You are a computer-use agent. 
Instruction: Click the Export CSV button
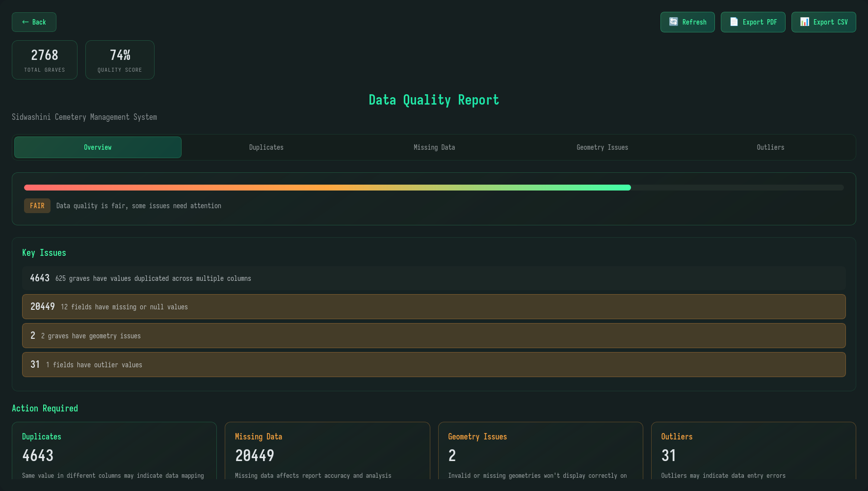tap(823, 22)
